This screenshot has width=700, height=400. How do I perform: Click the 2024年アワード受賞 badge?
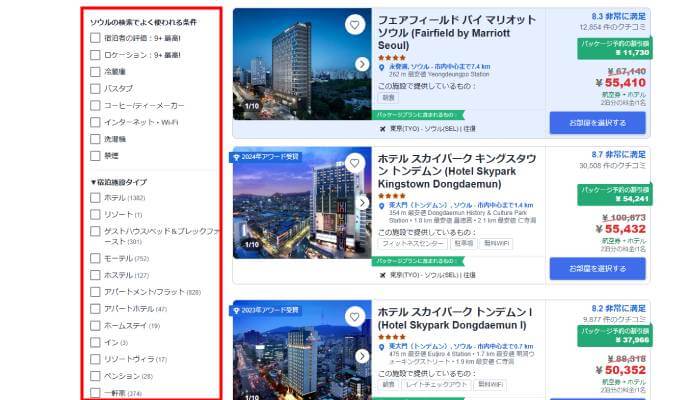(266, 157)
